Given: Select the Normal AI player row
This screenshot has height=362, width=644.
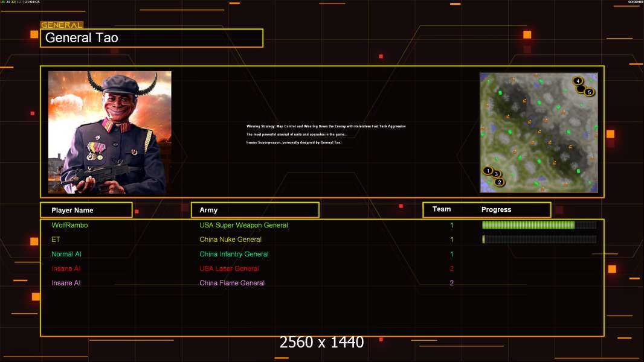Looking at the screenshot, I should [x=322, y=254].
